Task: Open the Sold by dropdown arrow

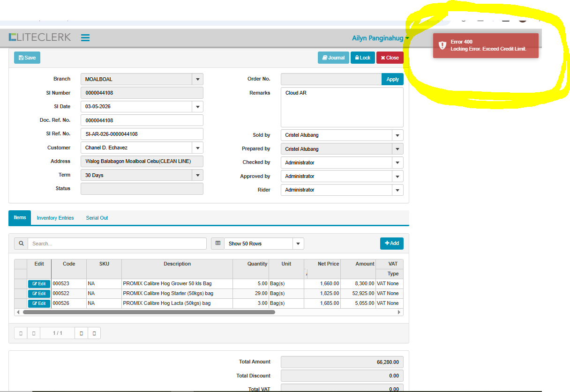Action: point(397,135)
